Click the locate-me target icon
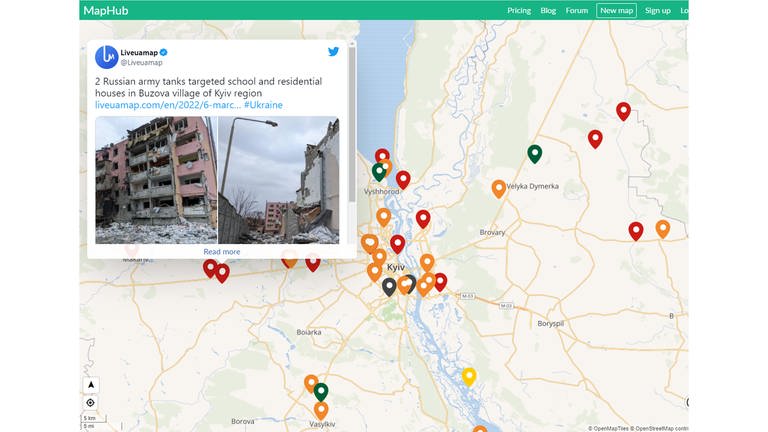 (x=91, y=403)
